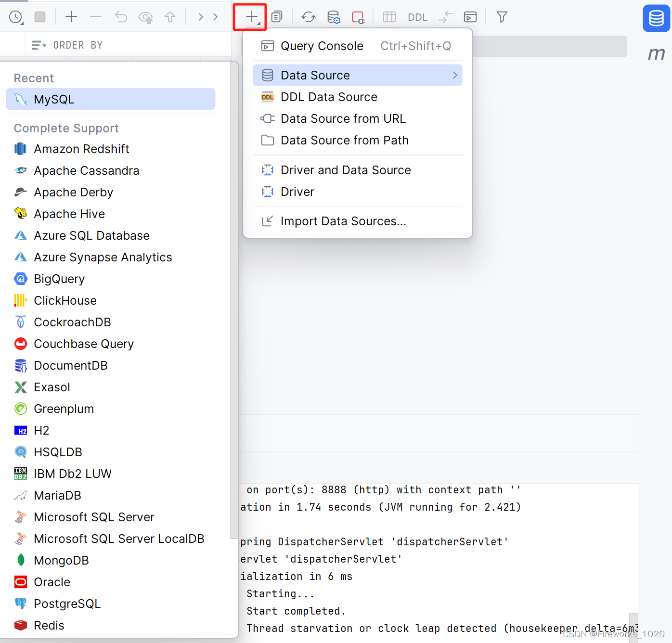Select Greenplum data source
Viewport: 672px width, 643px height.
(x=111, y=409)
